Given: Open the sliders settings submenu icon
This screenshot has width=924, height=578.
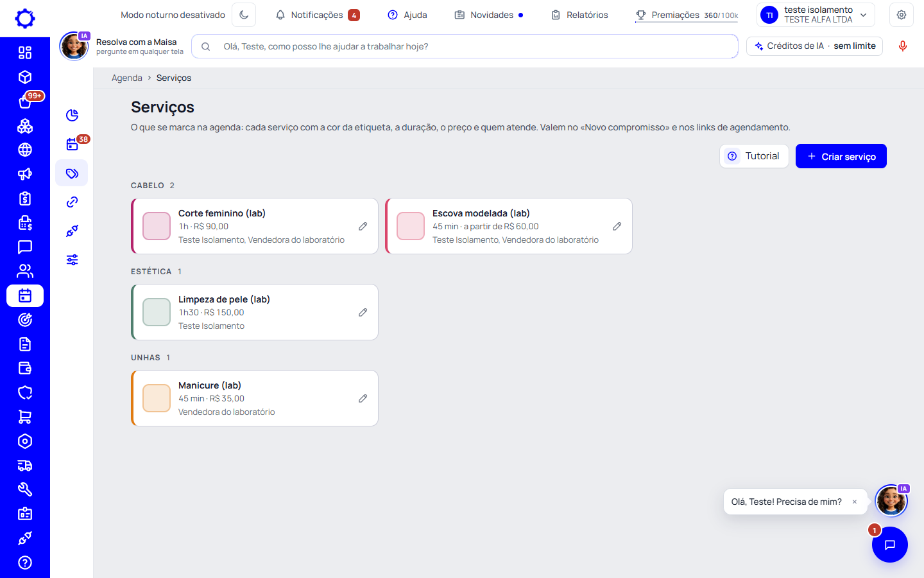Looking at the screenshot, I should tap(72, 260).
